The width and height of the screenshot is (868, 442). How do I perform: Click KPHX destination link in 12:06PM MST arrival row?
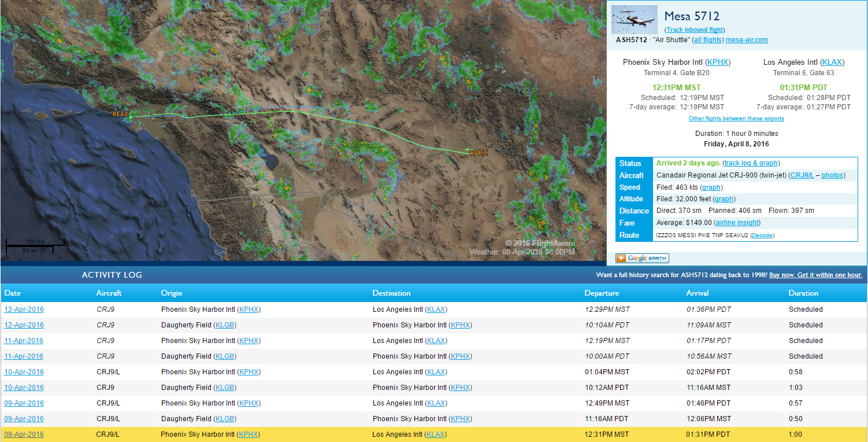pos(459,419)
